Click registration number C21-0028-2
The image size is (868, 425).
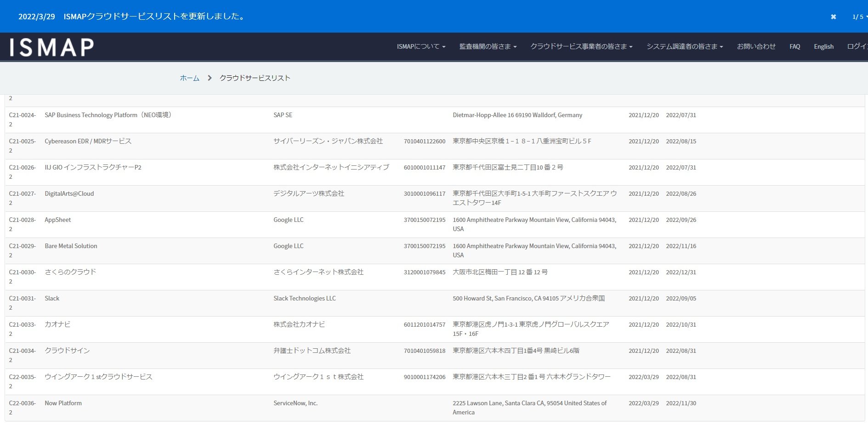click(22, 224)
